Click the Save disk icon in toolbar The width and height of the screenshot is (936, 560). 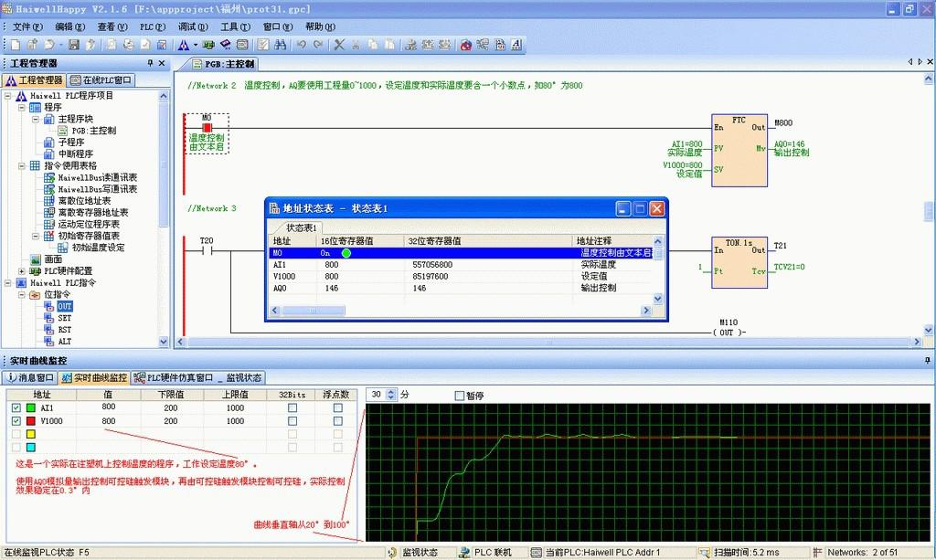point(72,44)
